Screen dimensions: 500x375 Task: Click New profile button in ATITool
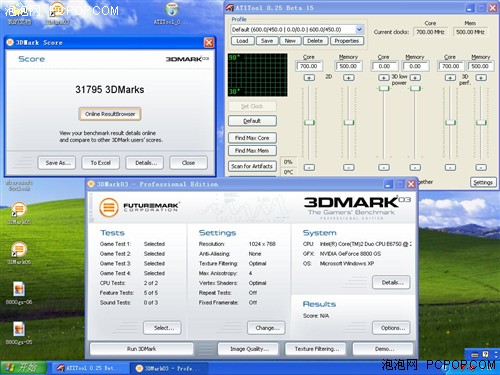[x=290, y=41]
